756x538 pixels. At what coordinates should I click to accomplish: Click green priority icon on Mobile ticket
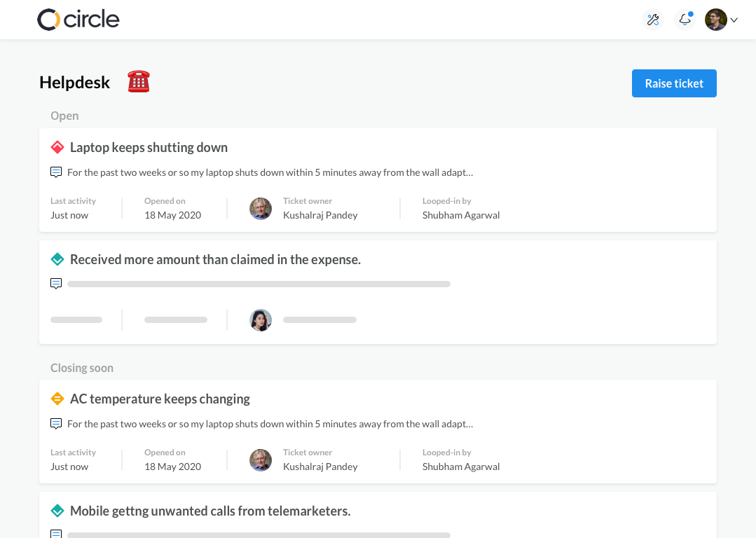[57, 511]
